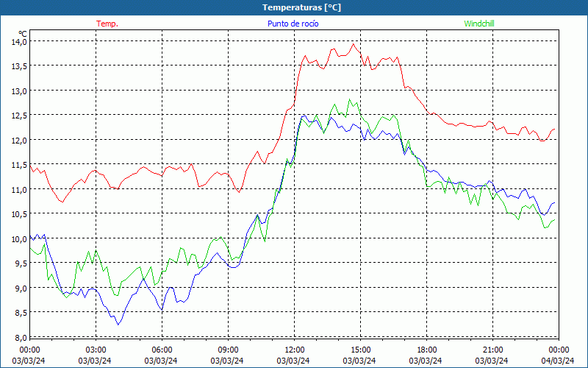Click the 12,0 value on the Y axis
This screenshot has width=588, height=368.
pos(18,140)
